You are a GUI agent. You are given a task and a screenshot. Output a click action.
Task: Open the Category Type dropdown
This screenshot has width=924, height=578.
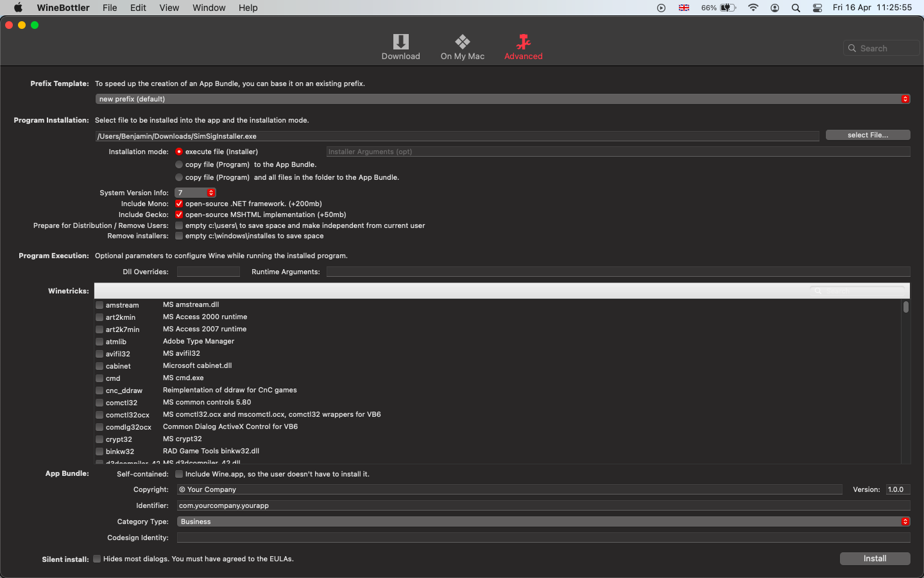pyautogui.click(x=543, y=521)
